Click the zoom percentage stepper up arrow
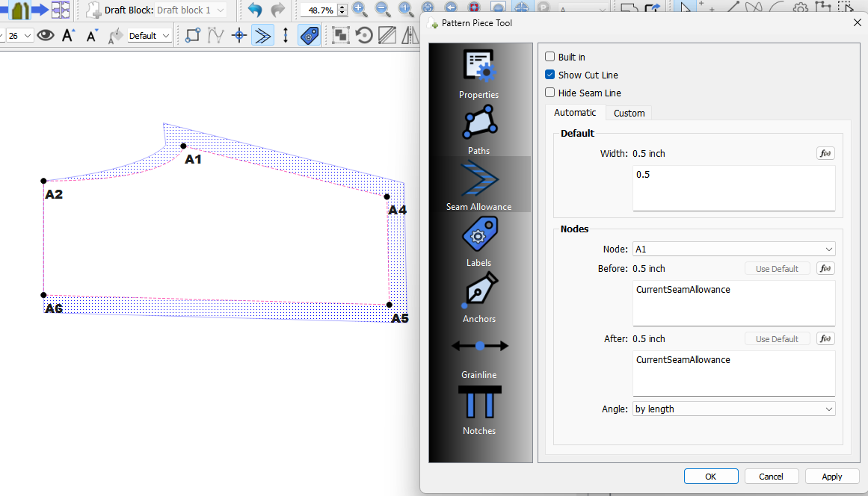 coord(342,7)
